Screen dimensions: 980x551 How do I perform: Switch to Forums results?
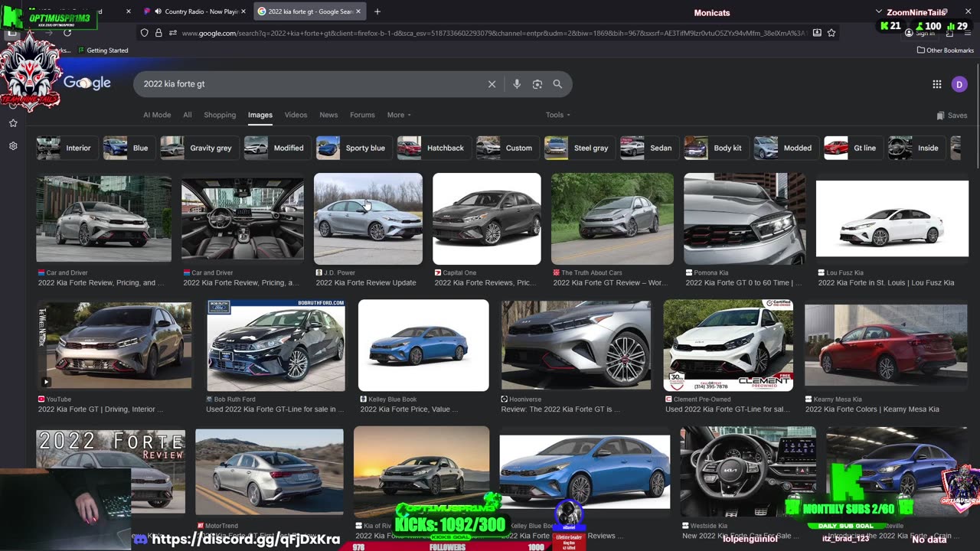coord(362,115)
